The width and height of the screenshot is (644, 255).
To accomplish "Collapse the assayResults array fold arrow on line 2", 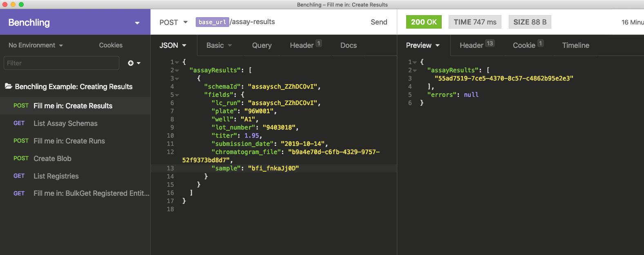I will 177,71.
